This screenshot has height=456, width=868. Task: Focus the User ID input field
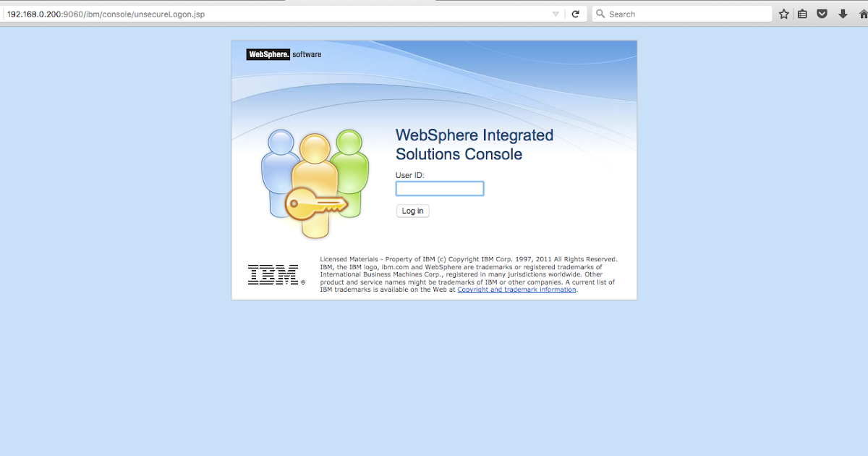coord(439,188)
